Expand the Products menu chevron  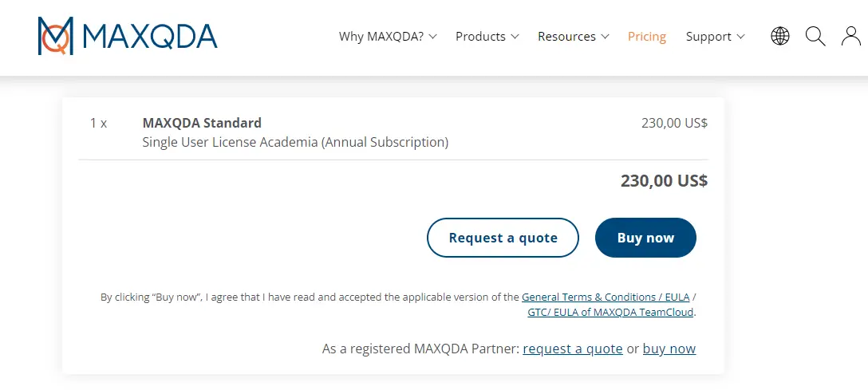click(515, 37)
